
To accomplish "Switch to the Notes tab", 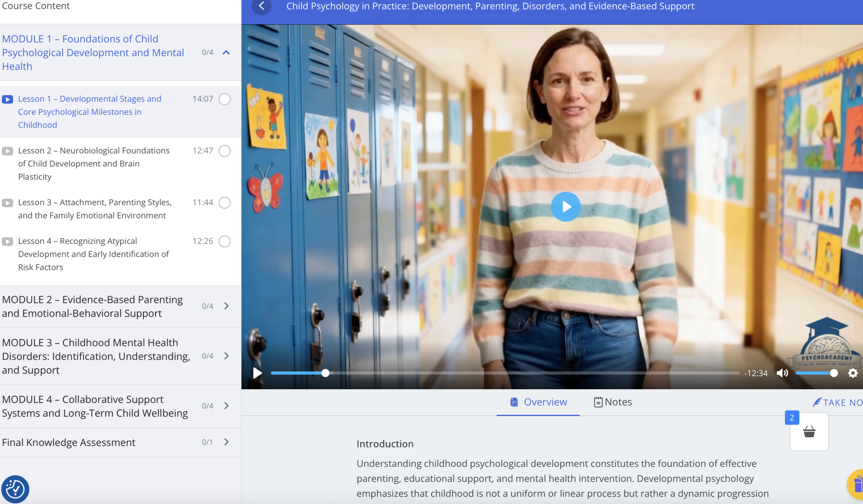I will [613, 402].
